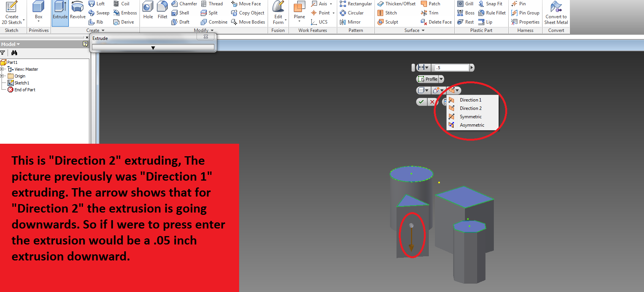Viewport: 644px width, 292px height.
Task: Click the Draft tool
Action: pos(181,22)
